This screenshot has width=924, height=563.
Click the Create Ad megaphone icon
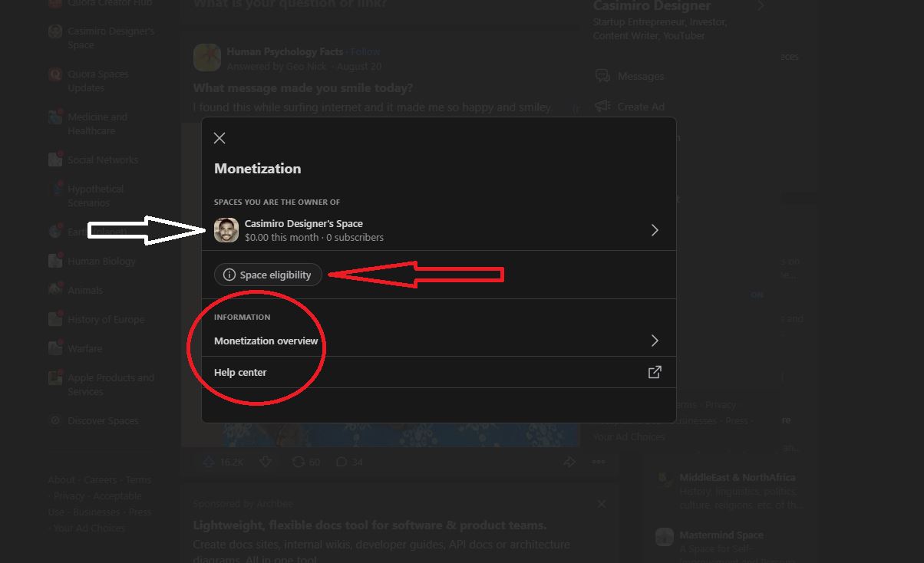[602, 107]
